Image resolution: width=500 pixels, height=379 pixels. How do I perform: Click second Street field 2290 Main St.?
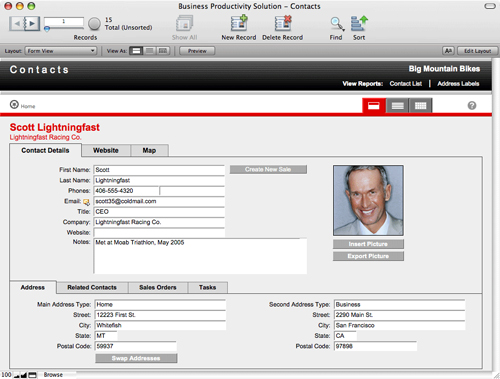pyautogui.click(x=400, y=315)
